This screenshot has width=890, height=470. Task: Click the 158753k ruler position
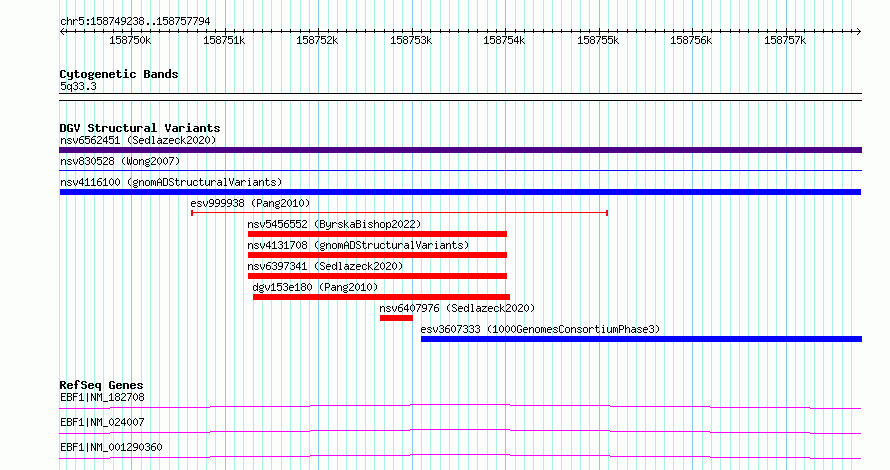tap(411, 40)
